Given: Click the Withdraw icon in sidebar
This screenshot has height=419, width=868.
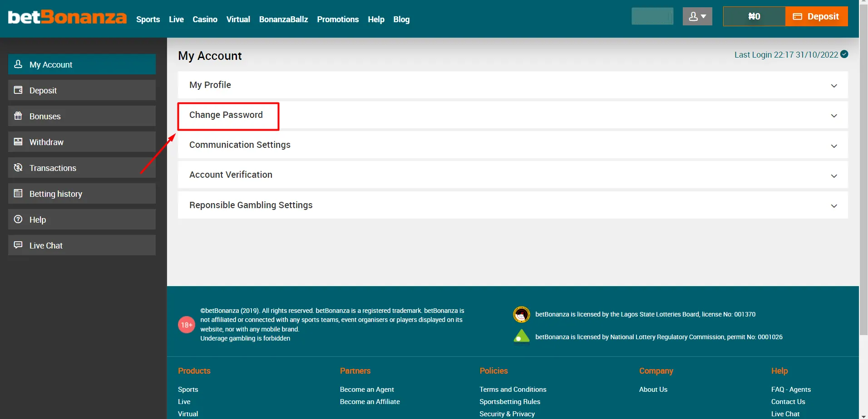Looking at the screenshot, I should coord(18,141).
